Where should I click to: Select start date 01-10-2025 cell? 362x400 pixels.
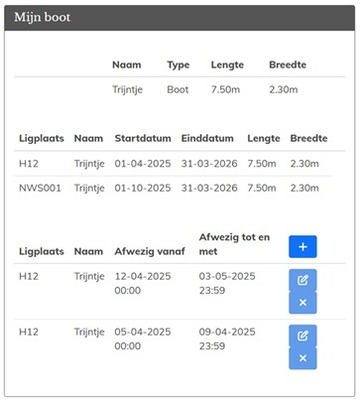click(x=143, y=188)
